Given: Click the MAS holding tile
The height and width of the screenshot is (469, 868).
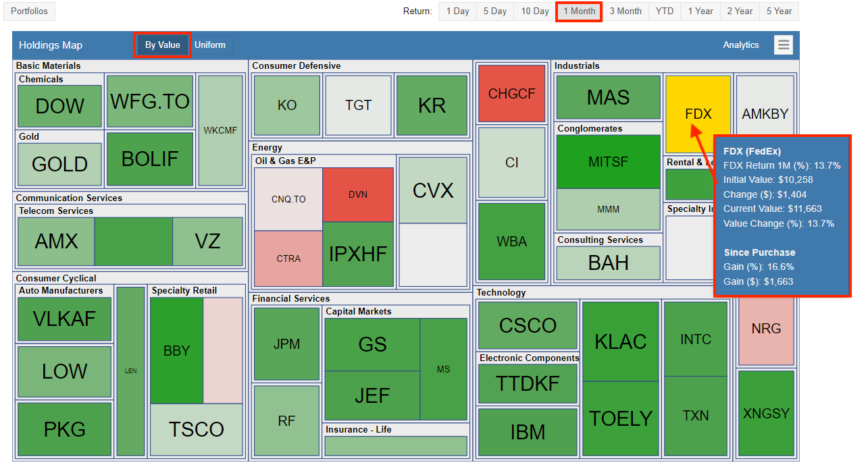Looking at the screenshot, I should [x=609, y=98].
